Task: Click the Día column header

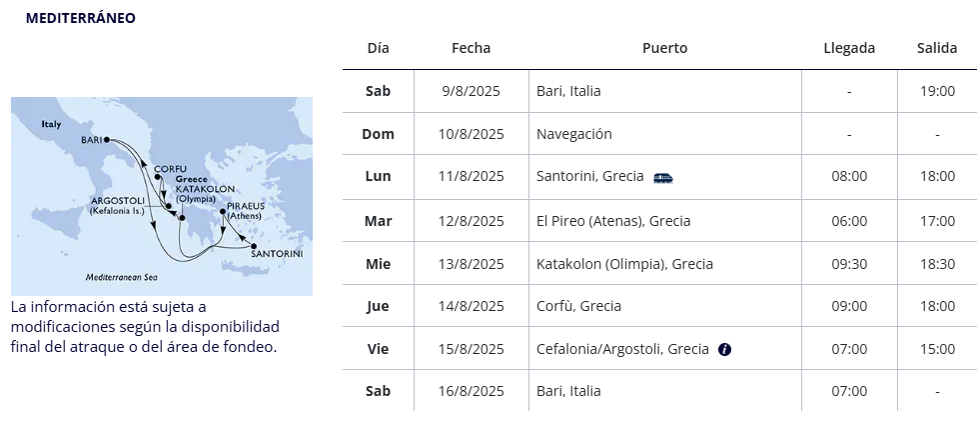Action: pyautogui.click(x=379, y=48)
